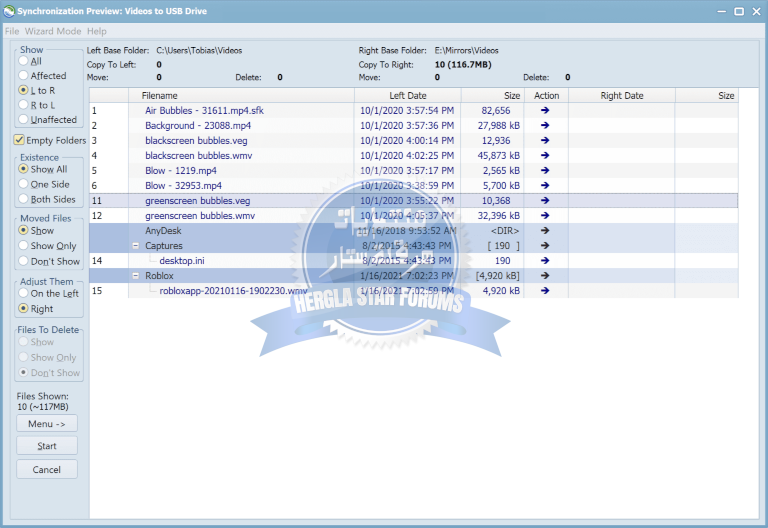Screen dimensions: 768x528
Task: Open the Menu -> dropdown button
Action: click(x=46, y=424)
